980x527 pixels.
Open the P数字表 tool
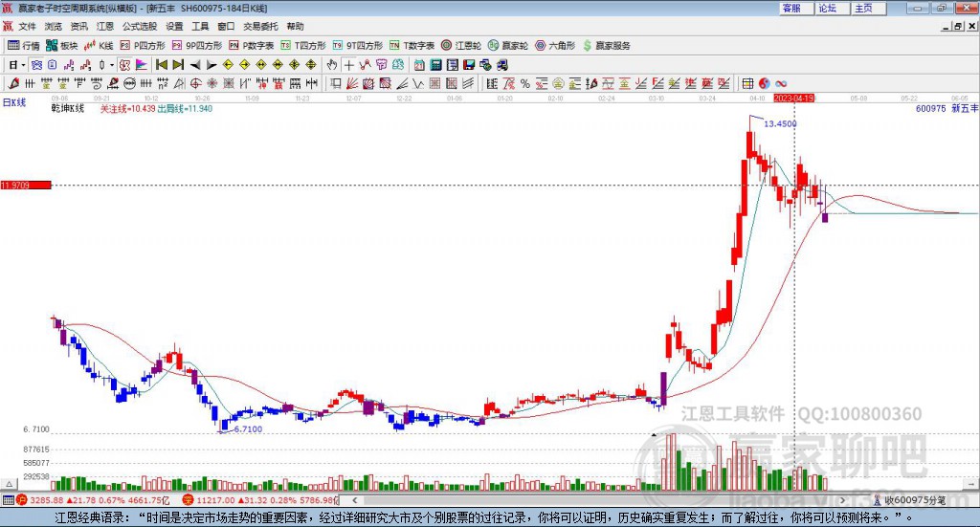pyautogui.click(x=252, y=46)
